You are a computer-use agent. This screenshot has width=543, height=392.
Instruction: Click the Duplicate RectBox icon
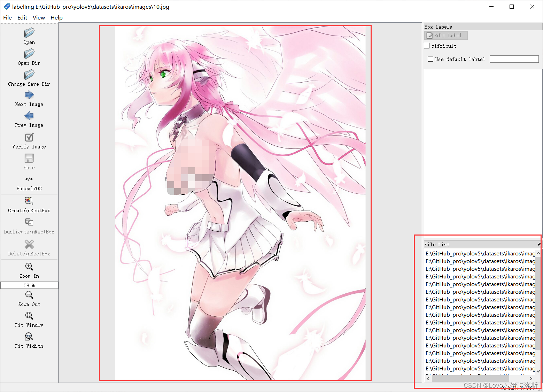tap(29, 222)
